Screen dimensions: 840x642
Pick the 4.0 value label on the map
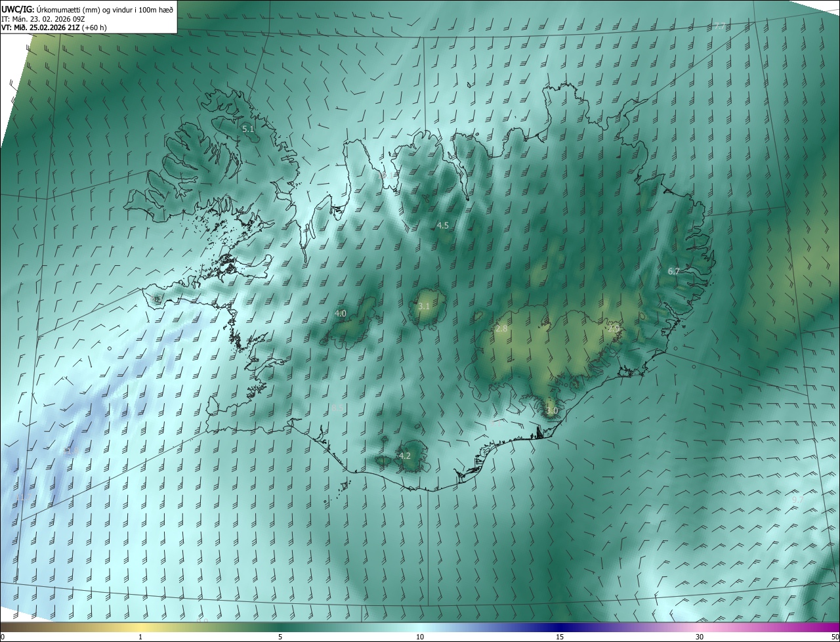click(x=341, y=314)
